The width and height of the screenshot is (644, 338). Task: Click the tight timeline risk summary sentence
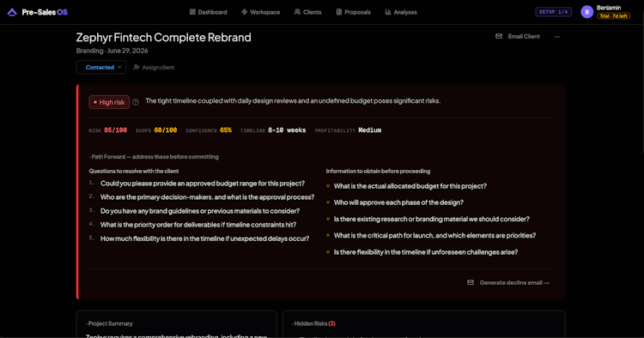[293, 101]
